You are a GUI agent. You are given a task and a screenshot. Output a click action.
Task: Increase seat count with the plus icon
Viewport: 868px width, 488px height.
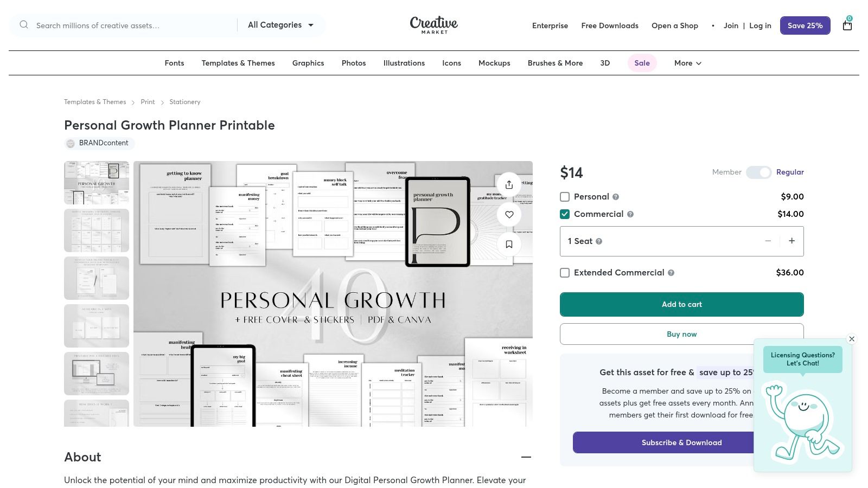792,241
